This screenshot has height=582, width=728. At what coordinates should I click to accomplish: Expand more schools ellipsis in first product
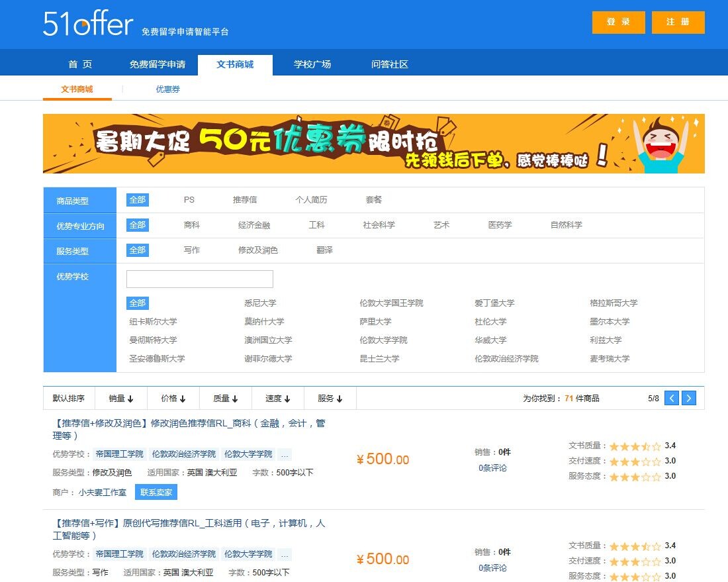285,455
